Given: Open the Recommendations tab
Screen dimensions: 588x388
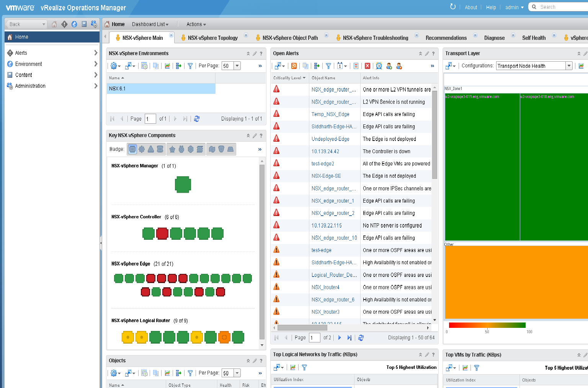Looking at the screenshot, I should click(x=446, y=38).
